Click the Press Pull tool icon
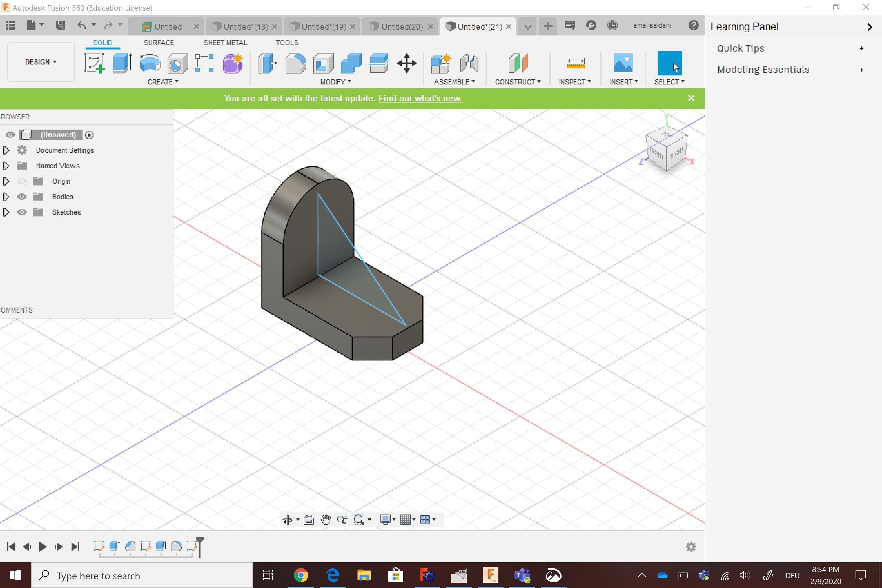Image resolution: width=882 pixels, height=588 pixels. click(x=267, y=63)
